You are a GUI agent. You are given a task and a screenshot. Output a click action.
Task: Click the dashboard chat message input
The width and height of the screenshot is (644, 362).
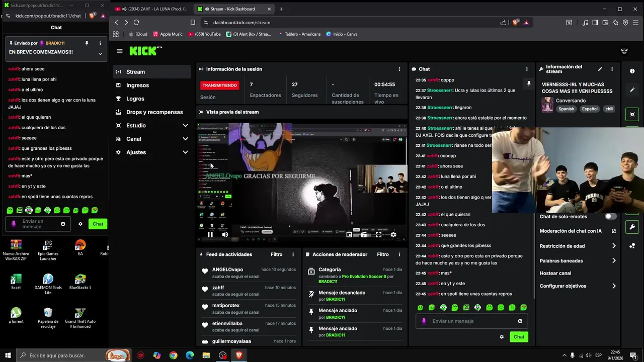pyautogui.click(x=472, y=321)
